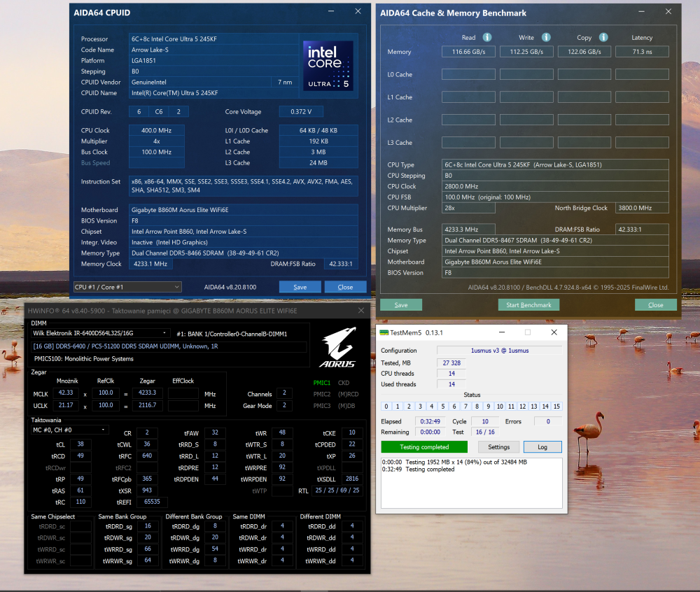Select the PMIC1 indicator in HWiNFO

[321, 383]
